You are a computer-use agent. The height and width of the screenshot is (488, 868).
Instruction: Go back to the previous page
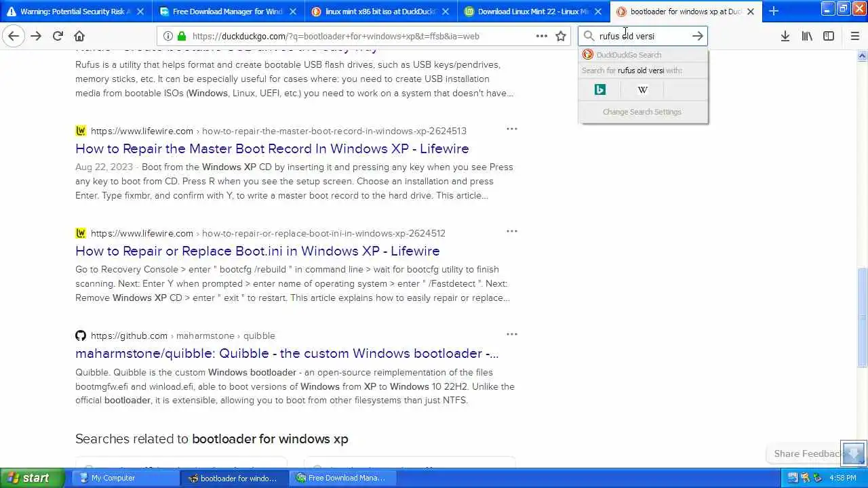14,36
